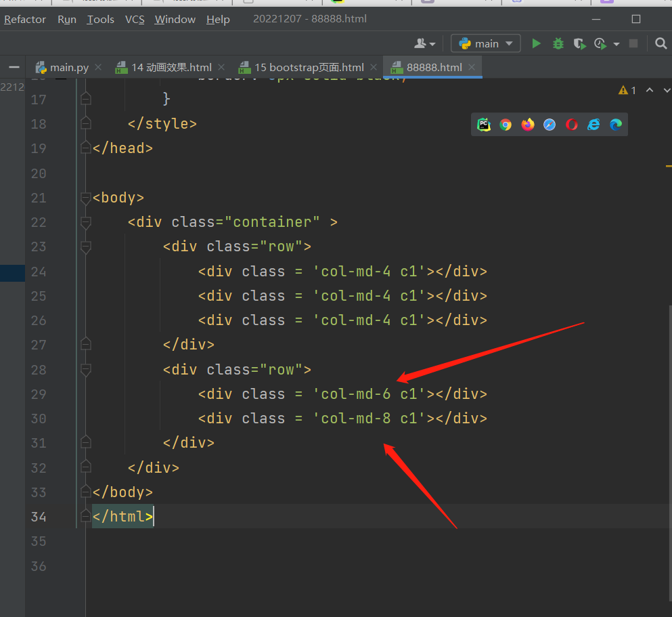Toggle fold marker at </style> line 18
Image resolution: width=672 pixels, height=617 pixels.
pos(86,123)
